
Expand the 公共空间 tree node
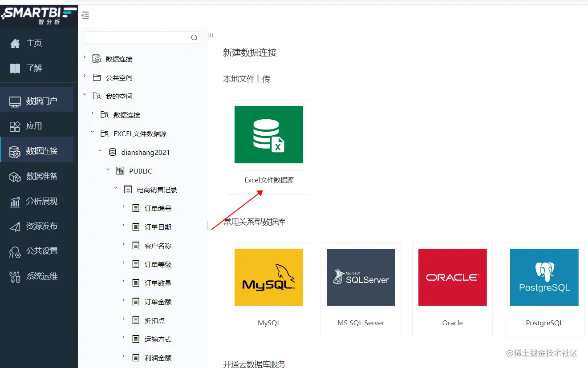click(84, 77)
